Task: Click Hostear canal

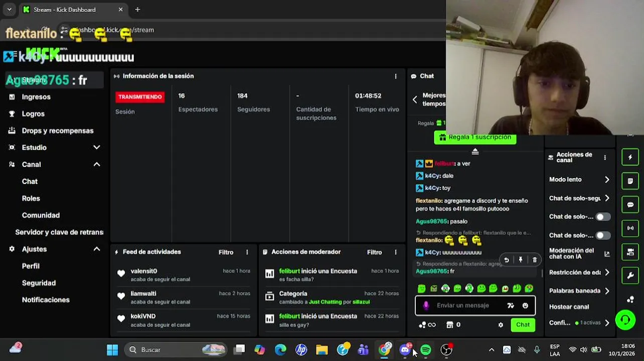Action: pyautogui.click(x=569, y=307)
